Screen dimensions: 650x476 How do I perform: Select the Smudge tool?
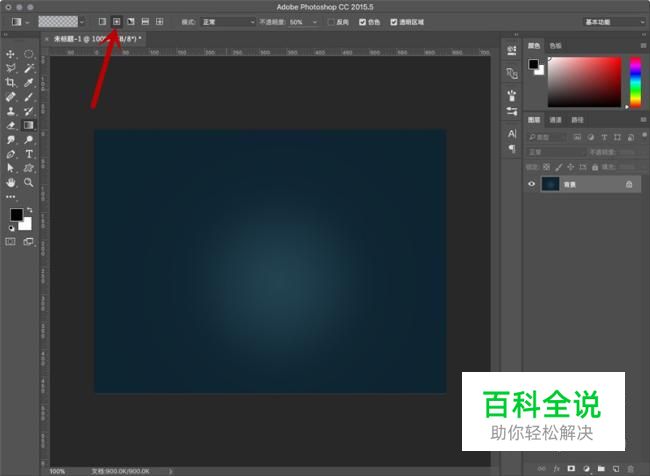point(11,140)
